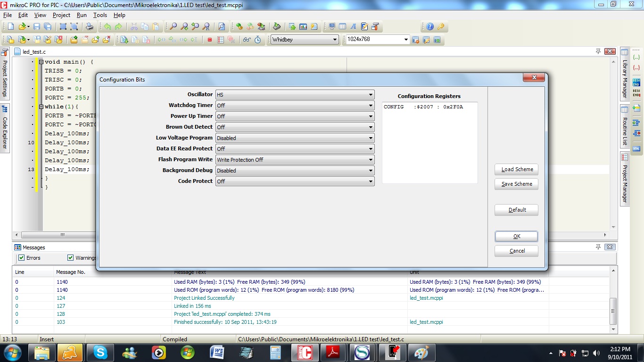Click the eyeglasses watch icon

247,40
